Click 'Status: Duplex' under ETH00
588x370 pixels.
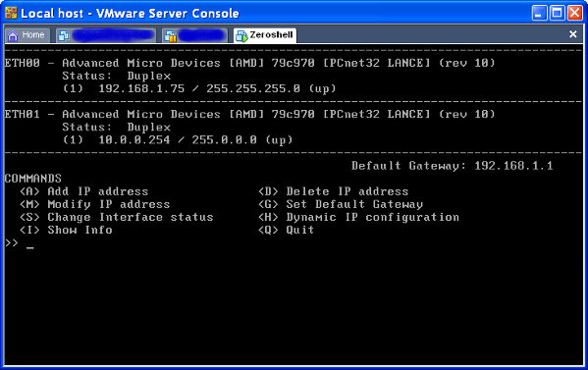[117, 77]
